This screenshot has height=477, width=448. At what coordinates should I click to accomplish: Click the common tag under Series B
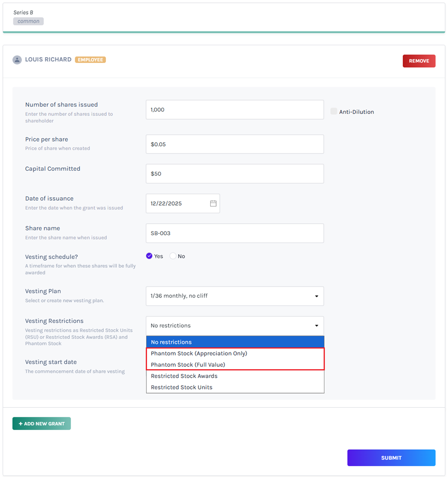point(28,21)
